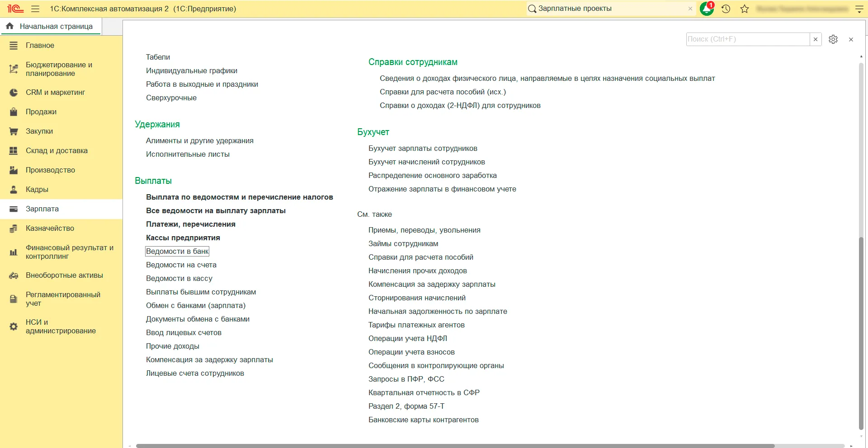Open the Закупки cart section
The height and width of the screenshot is (448, 868).
[39, 131]
